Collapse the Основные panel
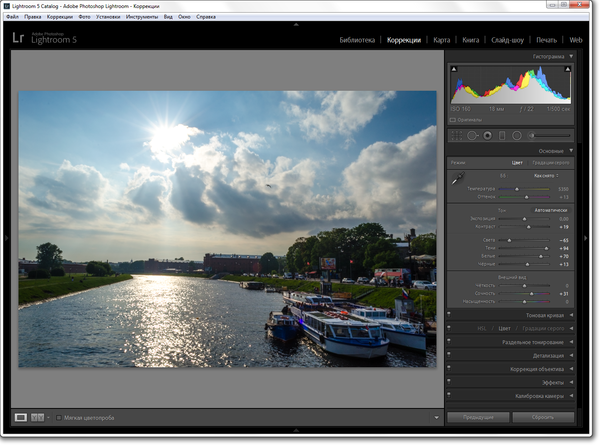The image size is (600, 445). 571,151
